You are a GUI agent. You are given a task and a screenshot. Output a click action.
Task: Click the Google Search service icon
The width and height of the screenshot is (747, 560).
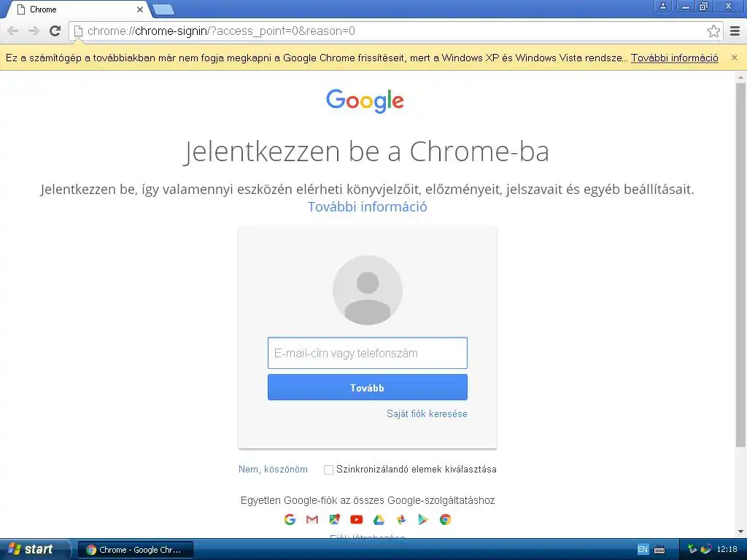pos(290,519)
